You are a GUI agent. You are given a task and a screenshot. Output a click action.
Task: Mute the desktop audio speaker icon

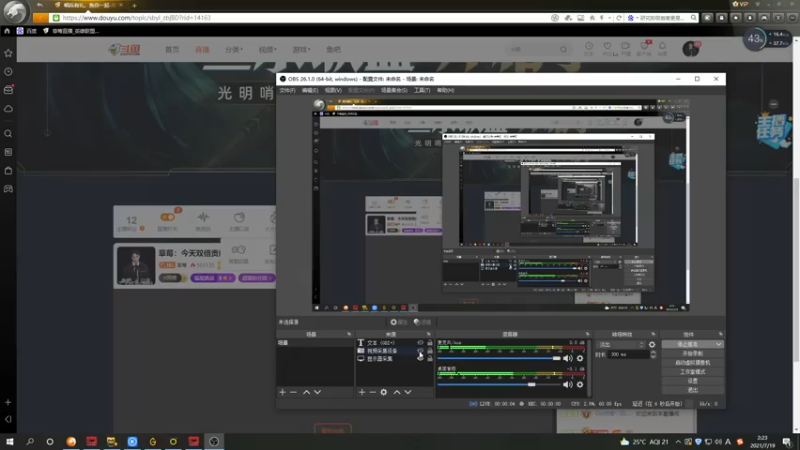[567, 384]
